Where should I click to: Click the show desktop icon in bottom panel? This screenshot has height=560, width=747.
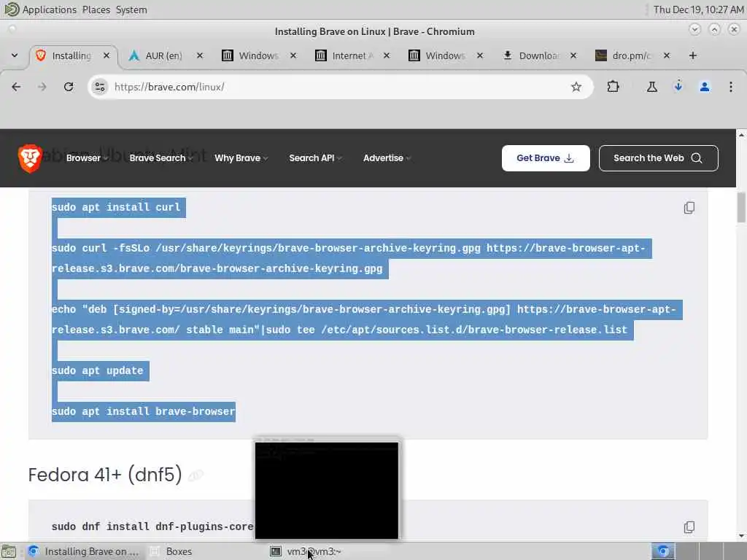(x=9, y=551)
